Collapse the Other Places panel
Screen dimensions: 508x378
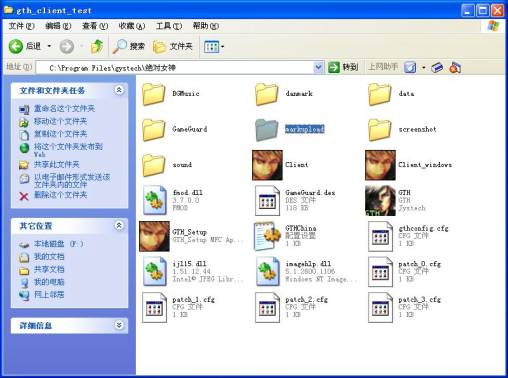(119, 226)
